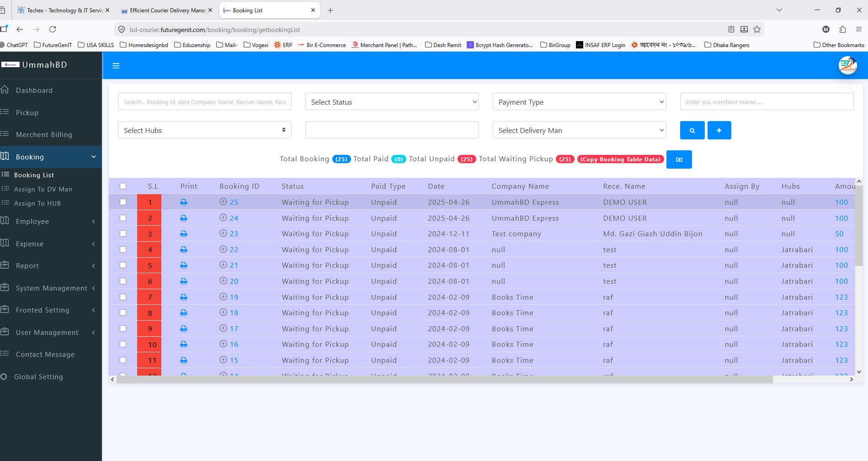Open the Payment Type dropdown
This screenshot has width=868, height=461.
pyautogui.click(x=579, y=102)
